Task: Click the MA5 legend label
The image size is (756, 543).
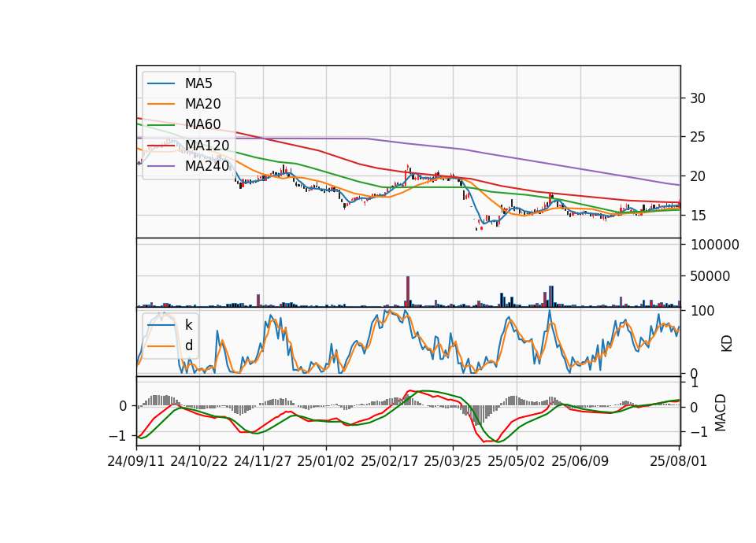Action: pyautogui.click(x=198, y=83)
